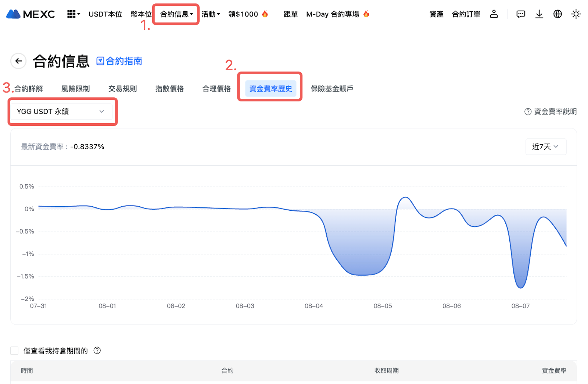The image size is (588, 384).
Task: Open the customer support chat icon
Action: coord(520,14)
